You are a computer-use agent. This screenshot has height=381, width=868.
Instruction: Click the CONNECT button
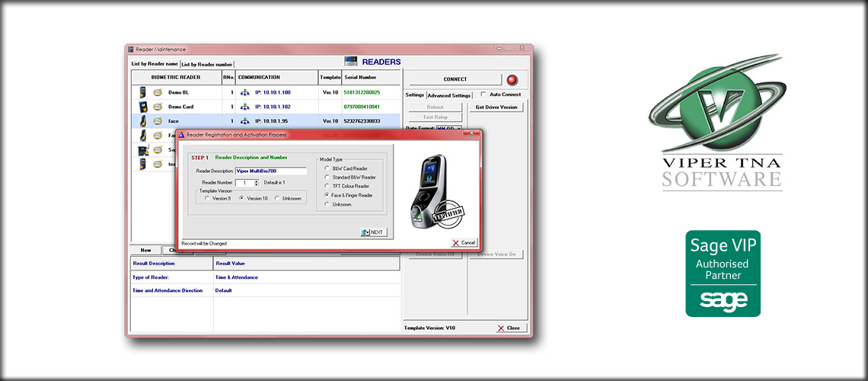point(455,80)
